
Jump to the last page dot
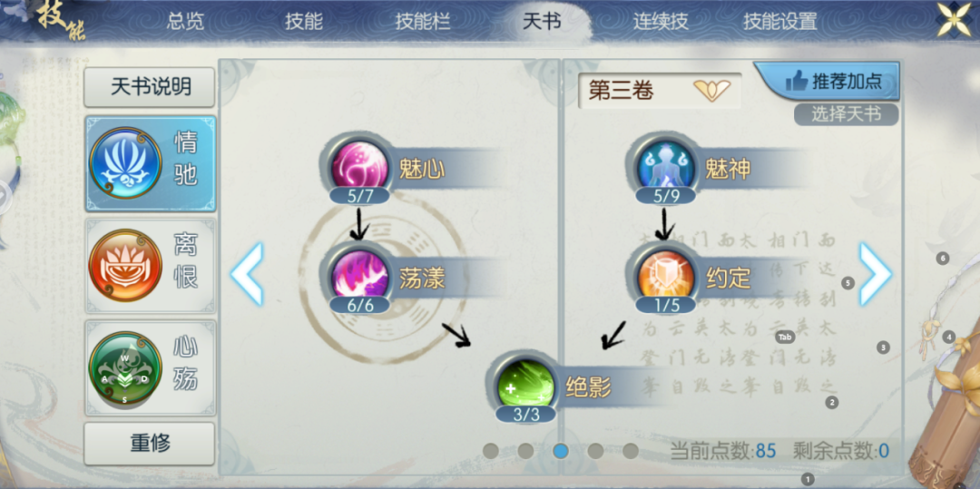pos(631,450)
